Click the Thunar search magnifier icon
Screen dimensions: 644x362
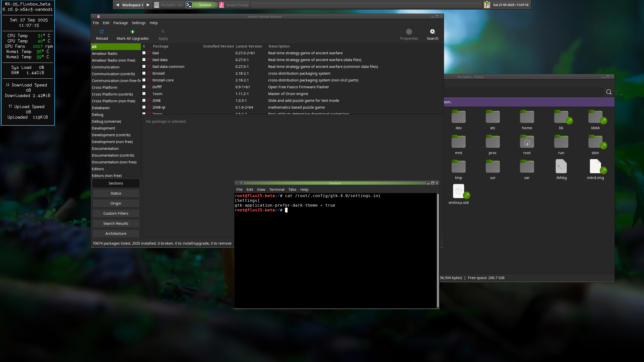[609, 92]
